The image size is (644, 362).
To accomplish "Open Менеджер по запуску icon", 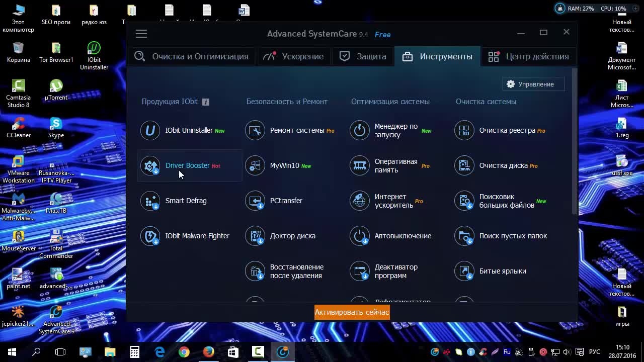I will click(x=359, y=130).
